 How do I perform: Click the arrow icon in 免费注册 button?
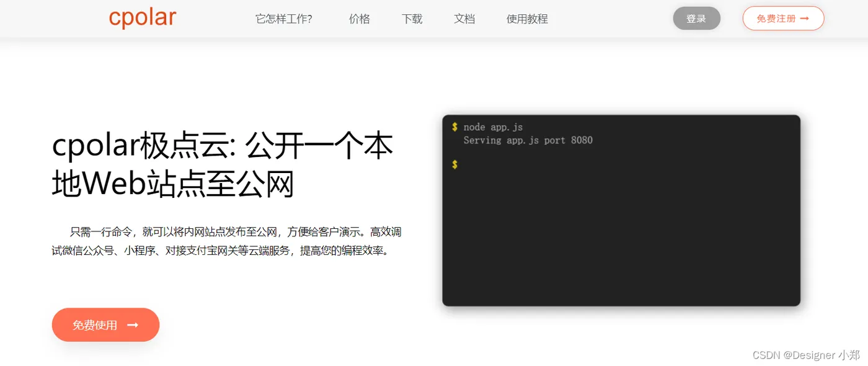[805, 19]
